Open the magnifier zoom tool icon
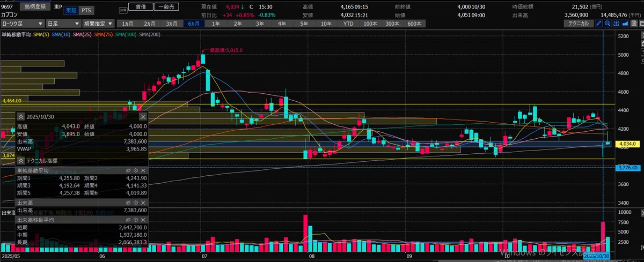This screenshot has height=262, width=644. pos(608,24)
